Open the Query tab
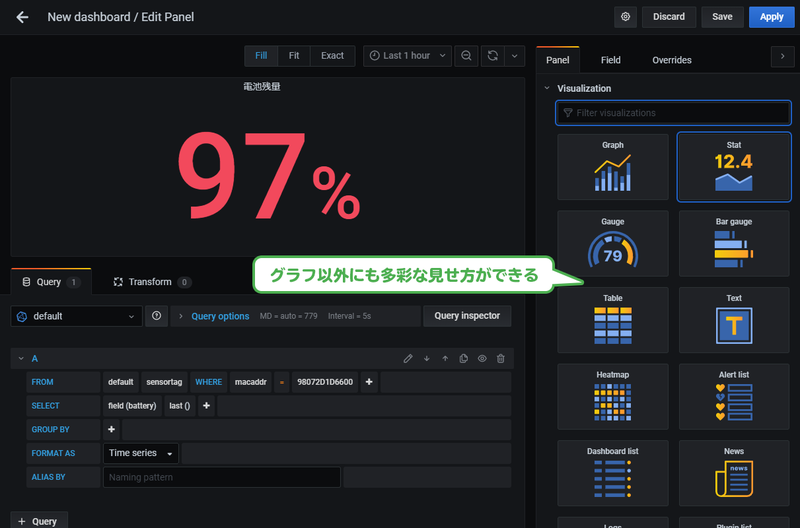Viewport: 800px width, 528px height. coord(51,282)
